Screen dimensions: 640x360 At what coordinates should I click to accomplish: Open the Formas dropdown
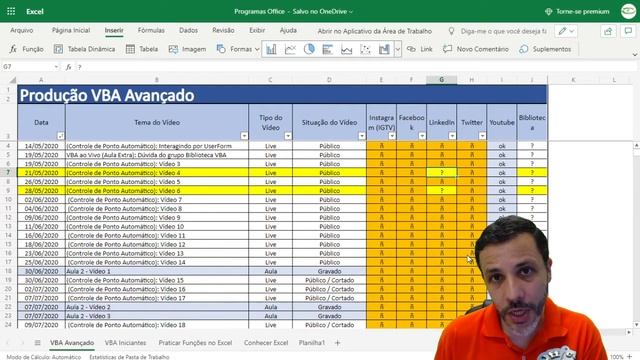[x=238, y=49]
